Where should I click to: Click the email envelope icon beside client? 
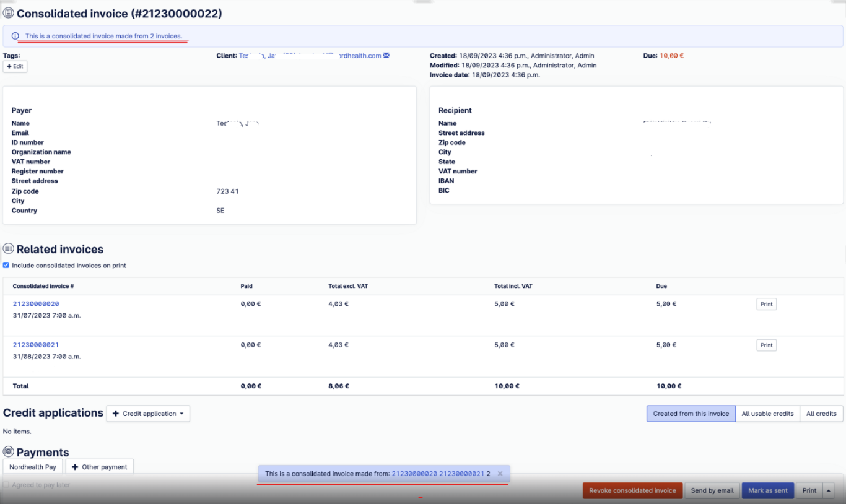(386, 56)
